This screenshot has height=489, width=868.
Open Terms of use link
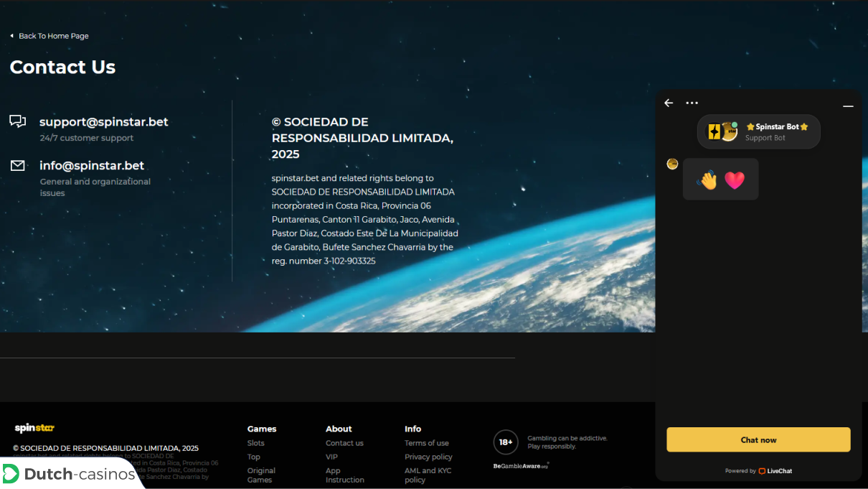pos(427,443)
